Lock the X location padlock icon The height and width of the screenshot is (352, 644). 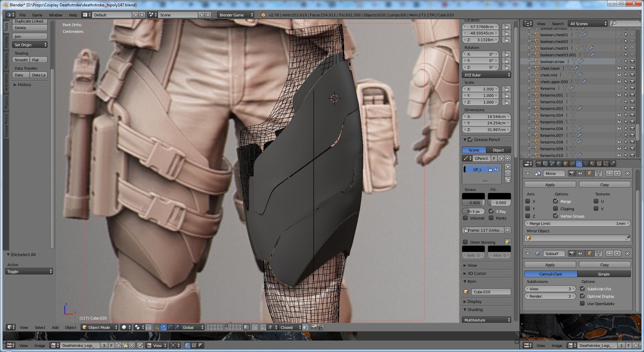tap(506, 27)
